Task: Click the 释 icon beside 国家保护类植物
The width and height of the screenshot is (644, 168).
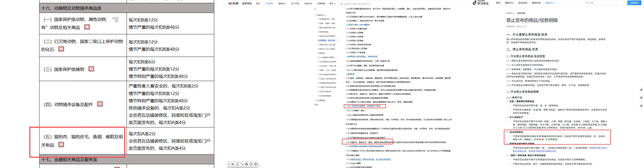Action: click(x=92, y=69)
